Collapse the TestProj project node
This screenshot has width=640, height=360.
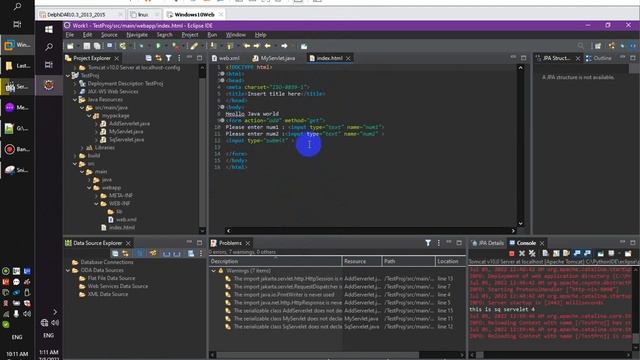click(x=68, y=76)
